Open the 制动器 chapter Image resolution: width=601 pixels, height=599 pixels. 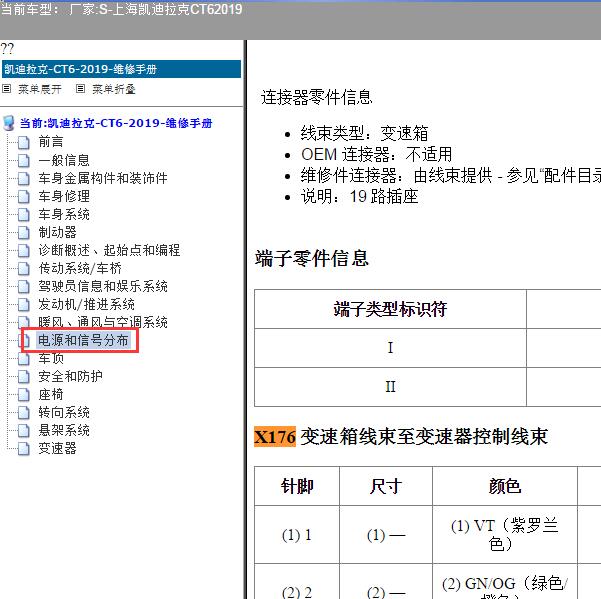pyautogui.click(x=57, y=232)
